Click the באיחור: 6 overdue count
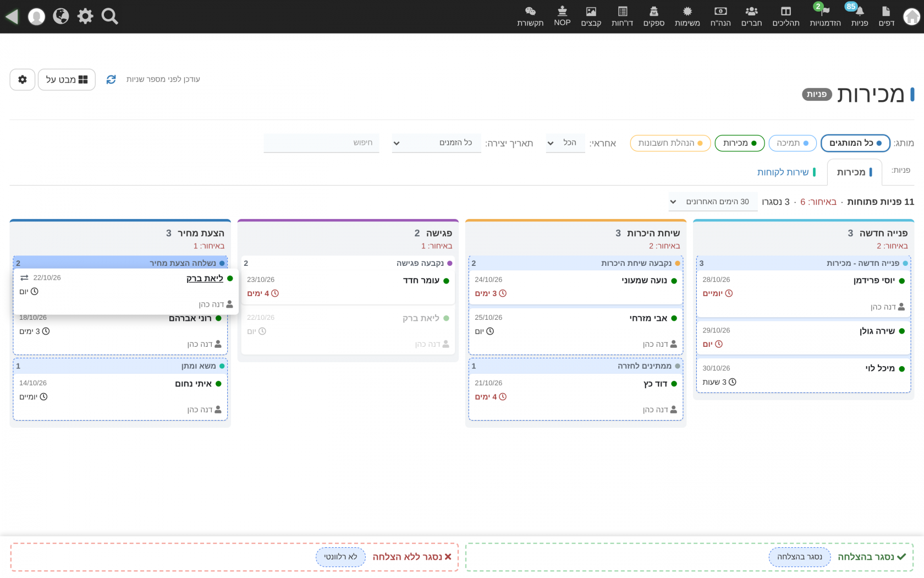This screenshot has width=924, height=578. (x=818, y=202)
